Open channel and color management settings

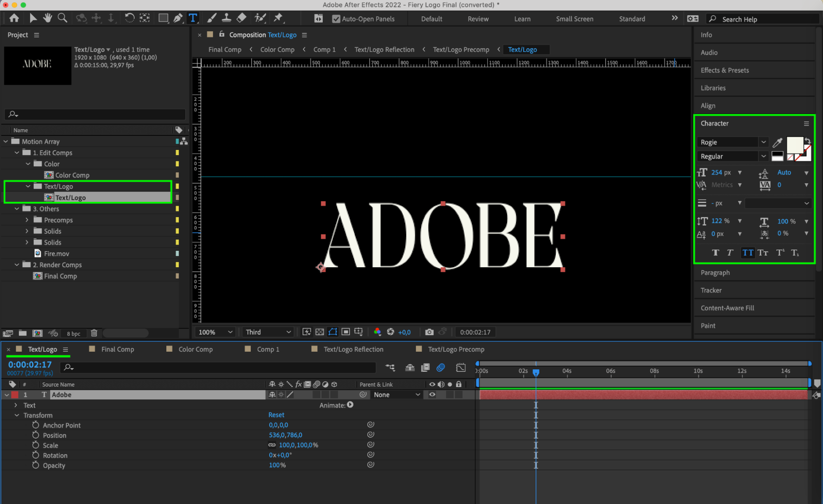pyautogui.click(x=377, y=332)
